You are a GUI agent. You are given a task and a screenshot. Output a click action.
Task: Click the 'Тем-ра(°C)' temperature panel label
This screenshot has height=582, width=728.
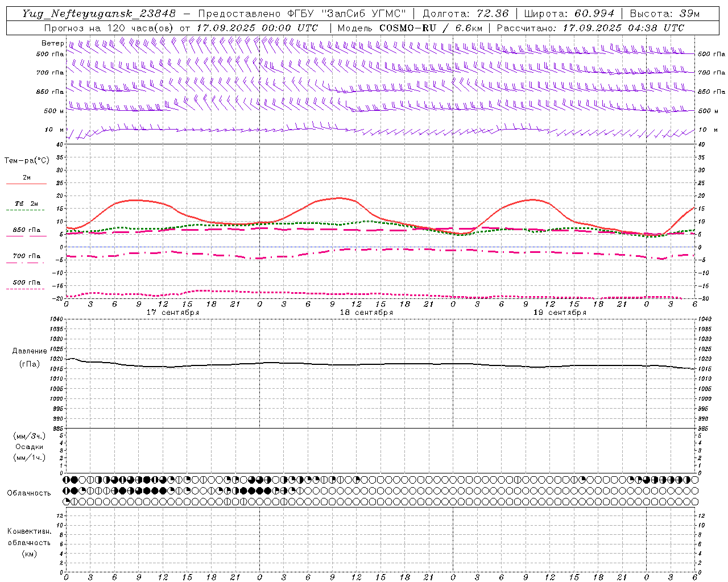27,160
